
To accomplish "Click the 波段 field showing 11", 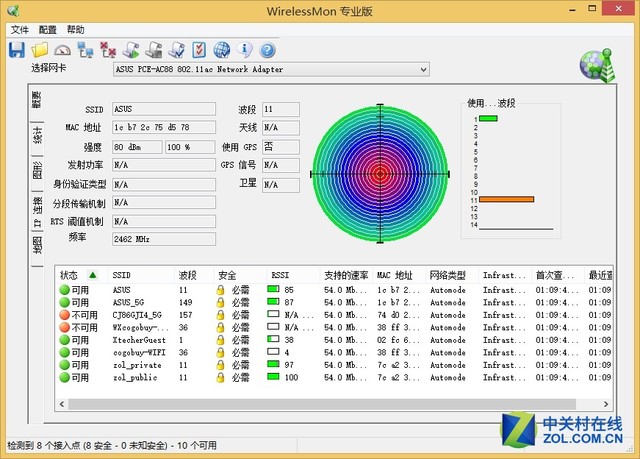I will tap(281, 109).
